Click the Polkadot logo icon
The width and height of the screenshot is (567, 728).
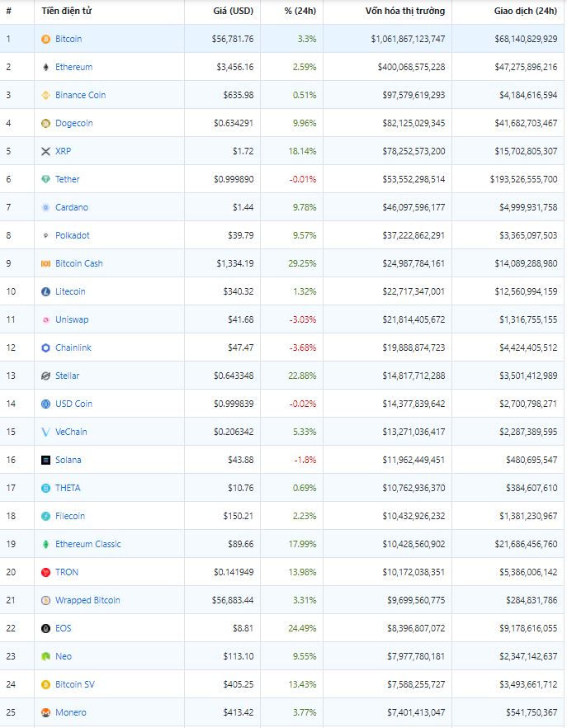point(45,235)
